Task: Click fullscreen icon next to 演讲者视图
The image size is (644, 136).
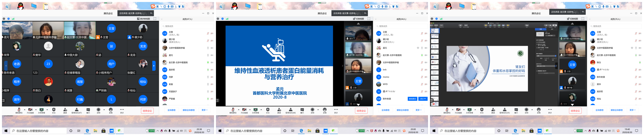Action: 155,19
